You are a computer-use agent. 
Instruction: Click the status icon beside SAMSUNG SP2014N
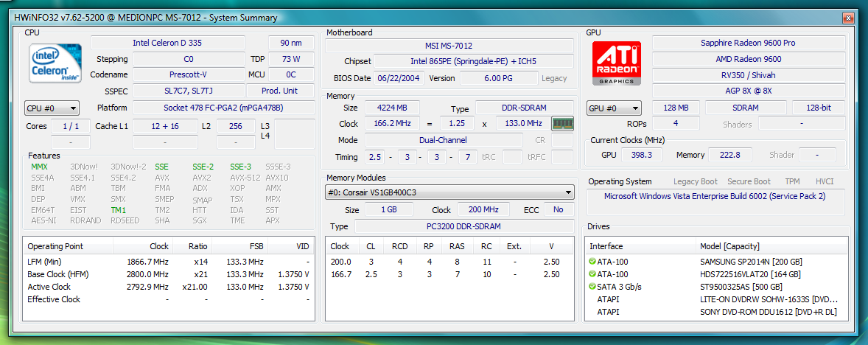(593, 262)
